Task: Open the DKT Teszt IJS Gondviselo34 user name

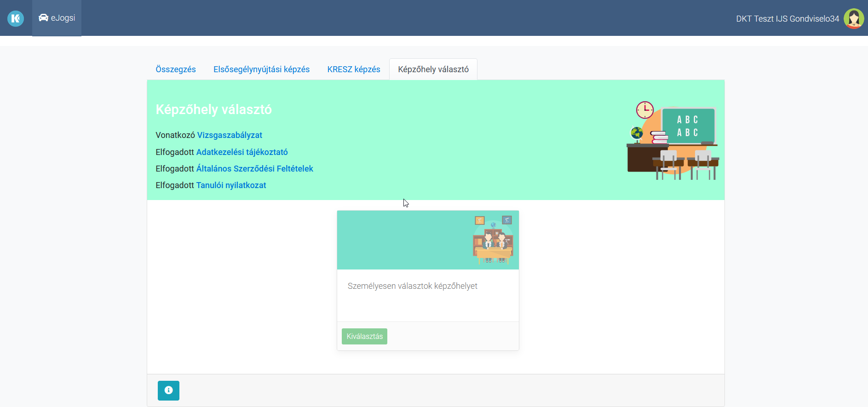Action: pos(788,19)
